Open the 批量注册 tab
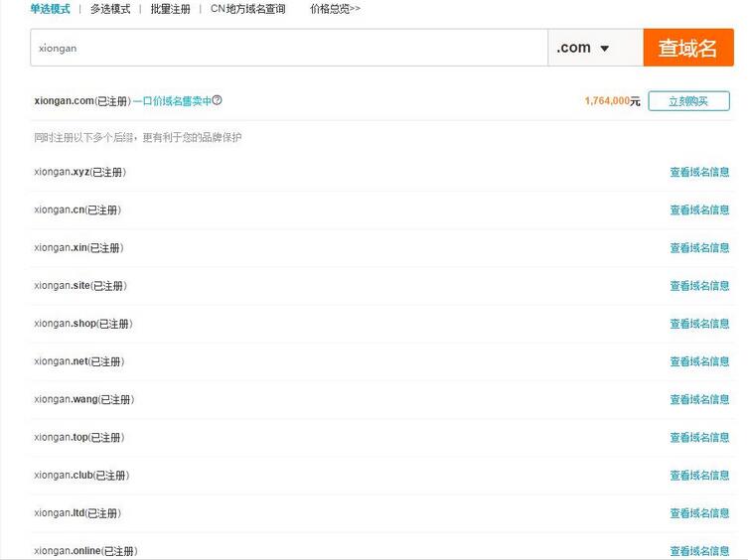The height and width of the screenshot is (560, 748). coord(170,9)
